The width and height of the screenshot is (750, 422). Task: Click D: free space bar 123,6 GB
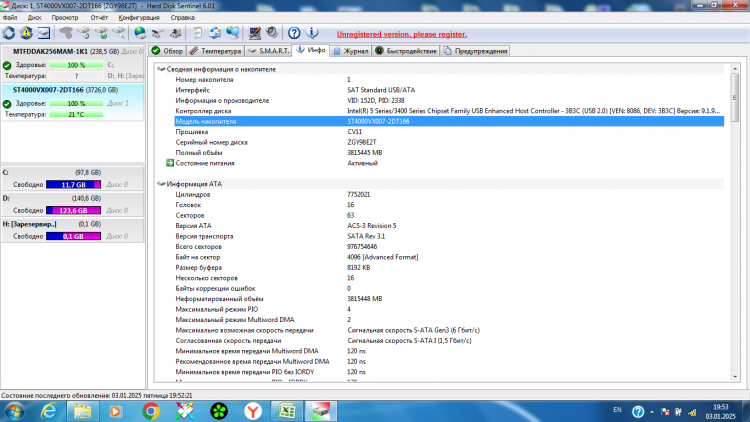(73, 211)
